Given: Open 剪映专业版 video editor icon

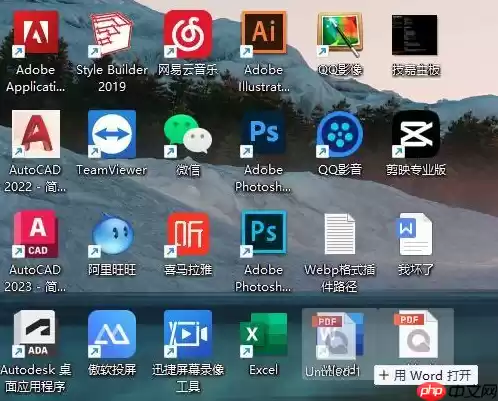Looking at the screenshot, I should pos(416,134).
